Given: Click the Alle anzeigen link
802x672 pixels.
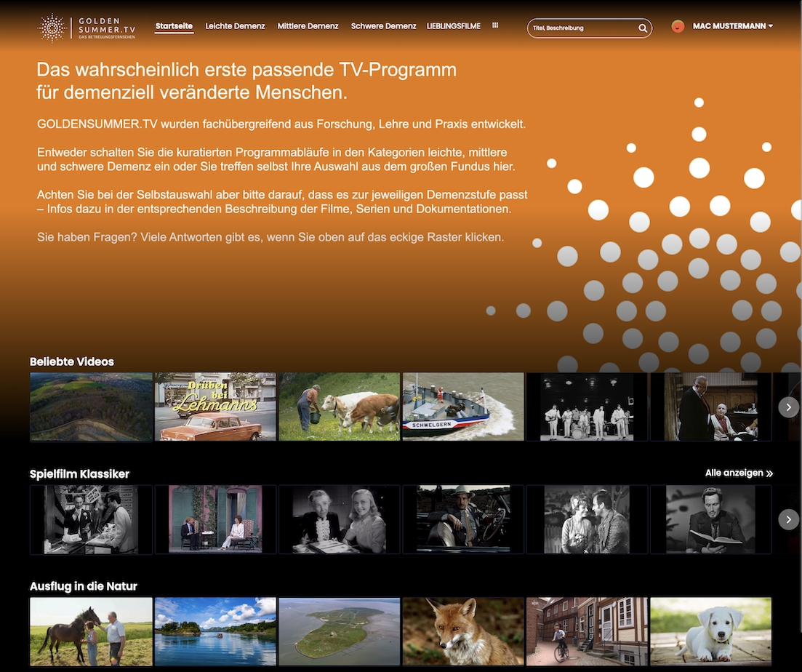Looking at the screenshot, I should point(739,473).
